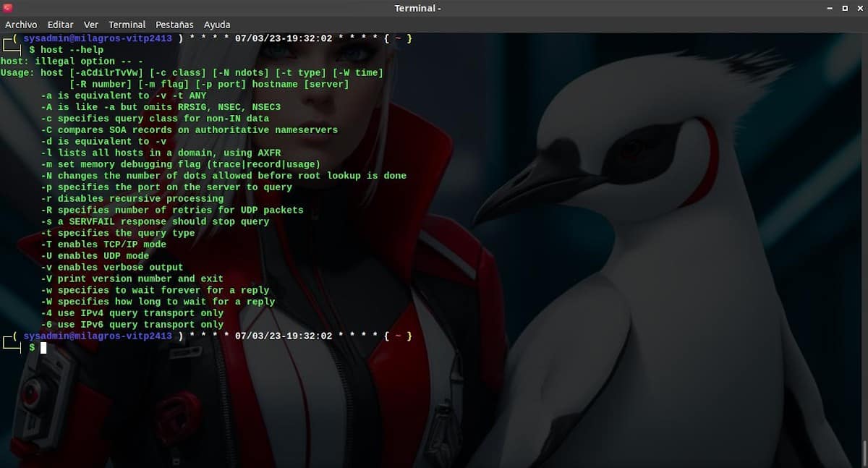Screen dimensions: 868x468
Task: Click the '-N changes the number of dots' line
Action: click(224, 176)
